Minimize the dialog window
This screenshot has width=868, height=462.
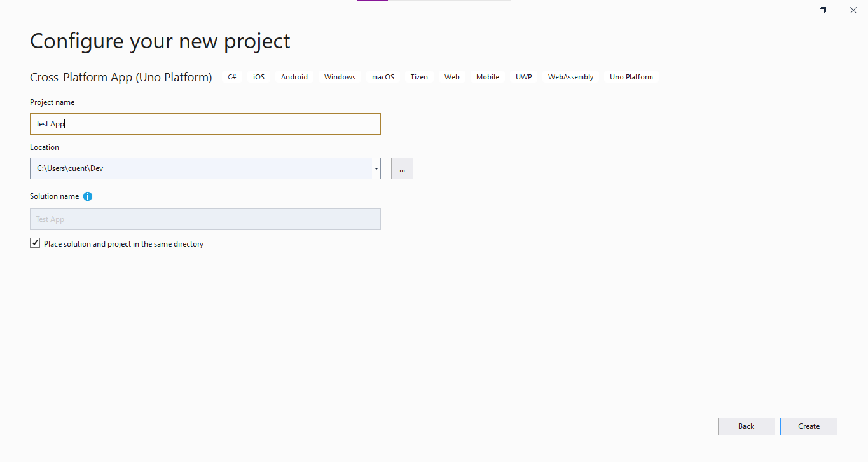pyautogui.click(x=793, y=10)
